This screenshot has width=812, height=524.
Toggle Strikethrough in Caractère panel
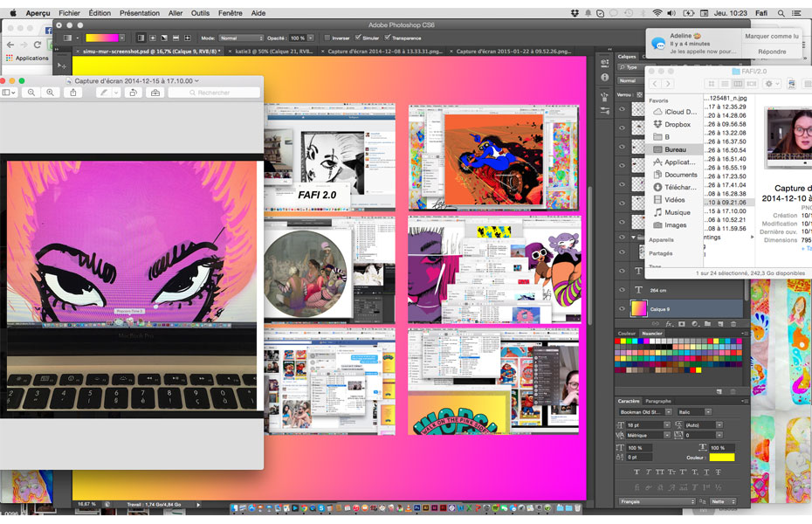click(719, 472)
